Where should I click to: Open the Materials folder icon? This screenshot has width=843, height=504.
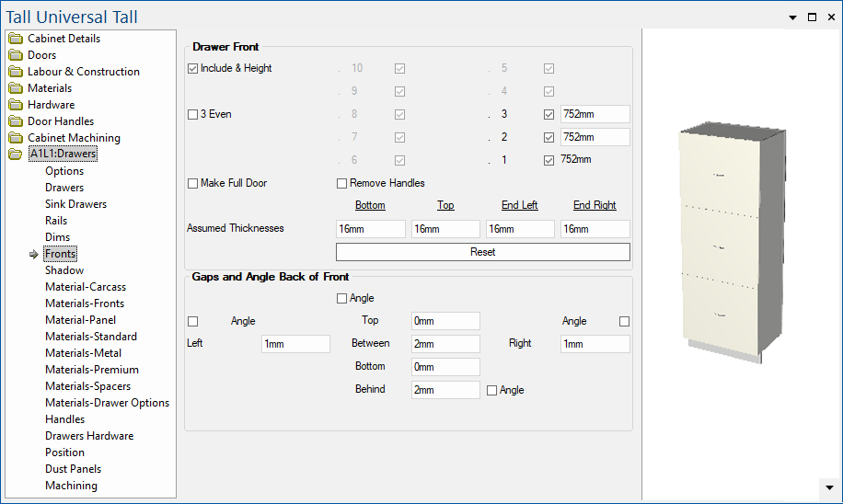tap(16, 88)
